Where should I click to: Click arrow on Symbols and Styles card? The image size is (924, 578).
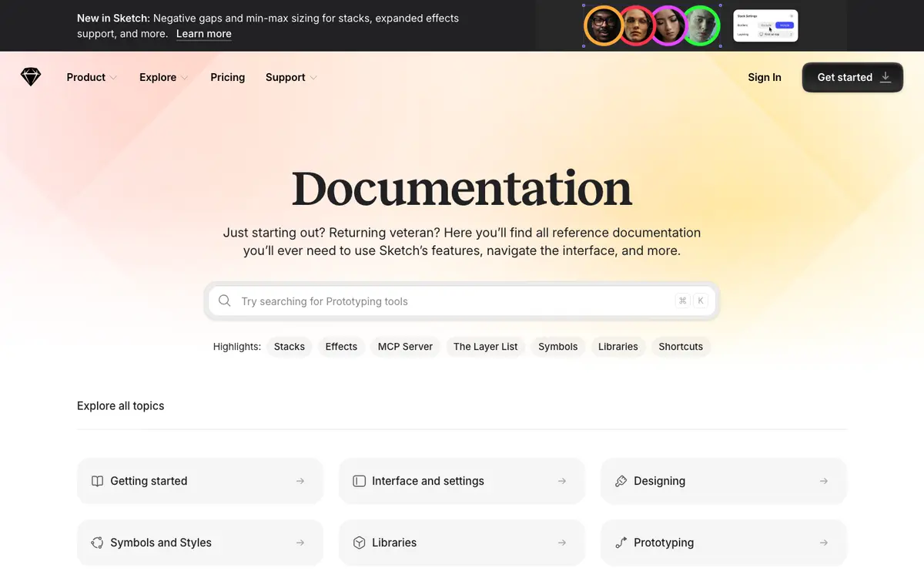(300, 543)
